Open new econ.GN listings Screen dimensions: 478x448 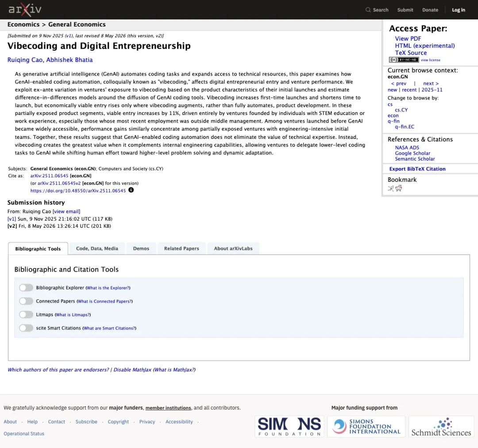coord(392,90)
